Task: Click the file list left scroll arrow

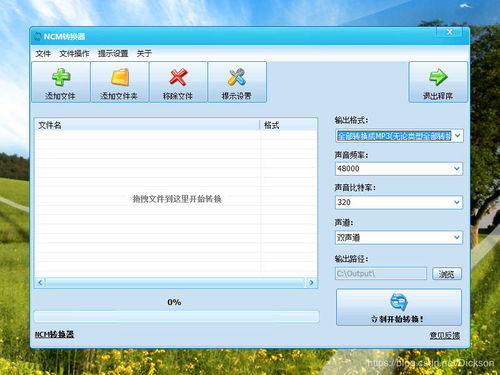Action: [x=40, y=283]
